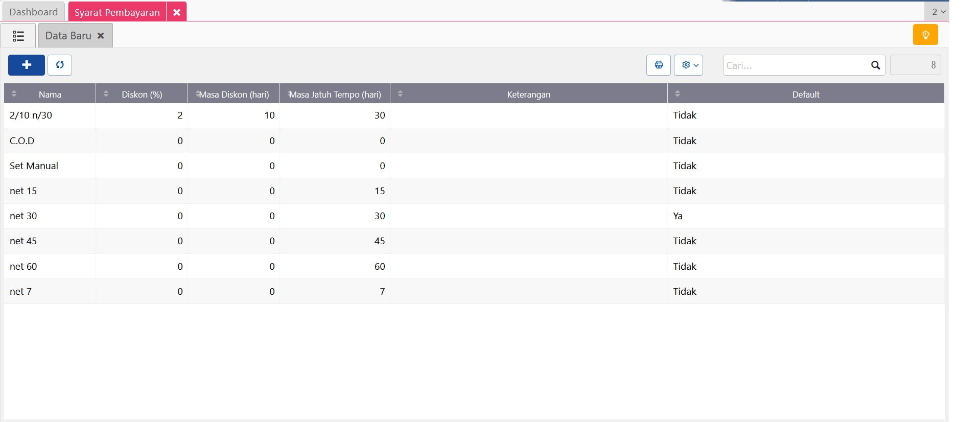Viewport: 980px width, 422px height.
Task: Focus the Cari search input field
Action: tap(795, 65)
